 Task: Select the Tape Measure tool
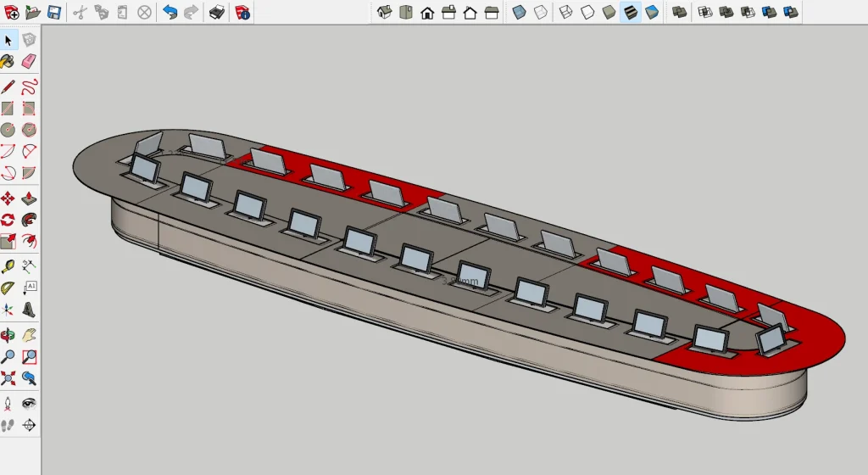pos(8,267)
